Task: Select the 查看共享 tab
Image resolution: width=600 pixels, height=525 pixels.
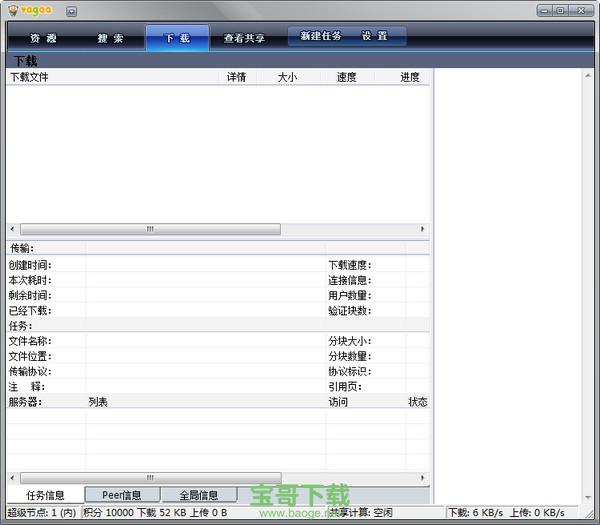Action: click(x=244, y=38)
